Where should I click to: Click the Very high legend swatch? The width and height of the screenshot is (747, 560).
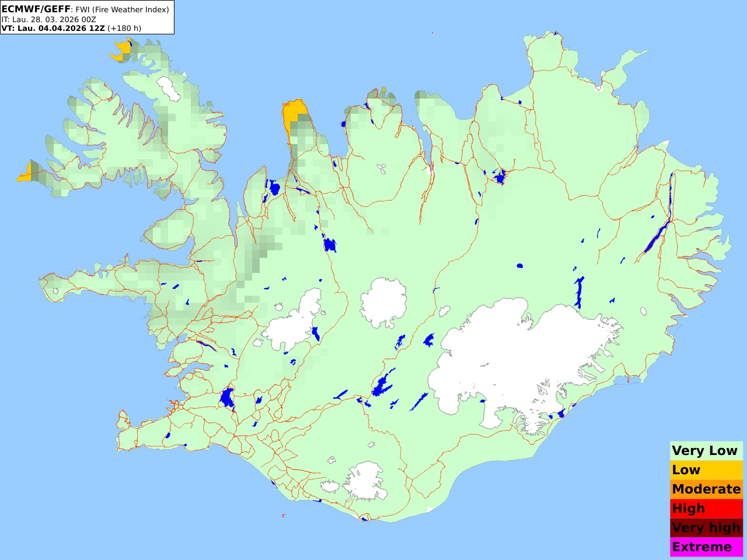click(x=706, y=528)
